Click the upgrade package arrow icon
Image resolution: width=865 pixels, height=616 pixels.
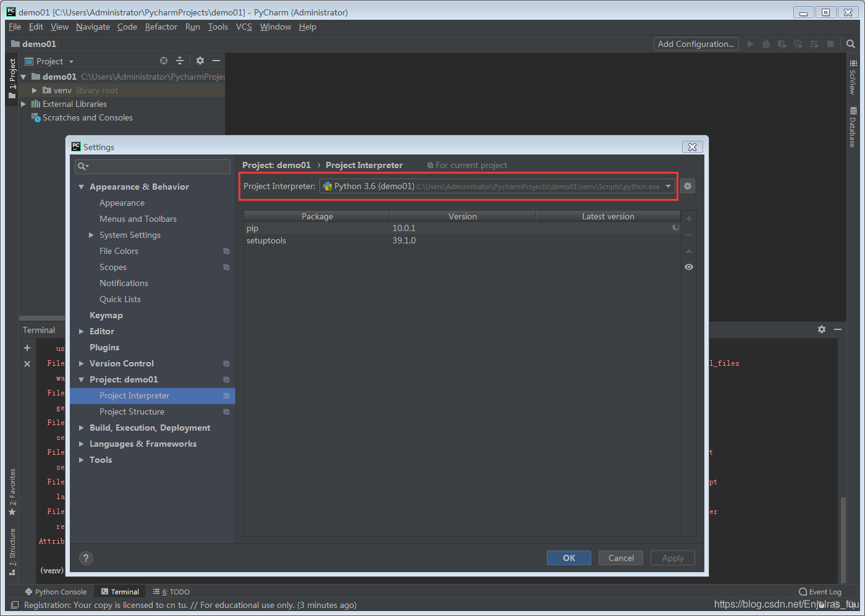689,251
